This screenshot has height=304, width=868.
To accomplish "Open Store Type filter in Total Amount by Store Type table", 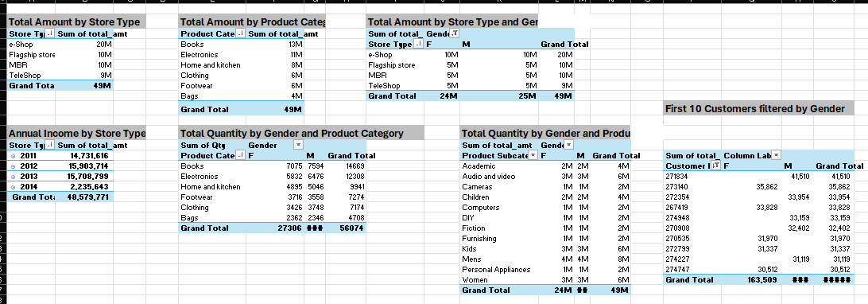I will (50, 34).
